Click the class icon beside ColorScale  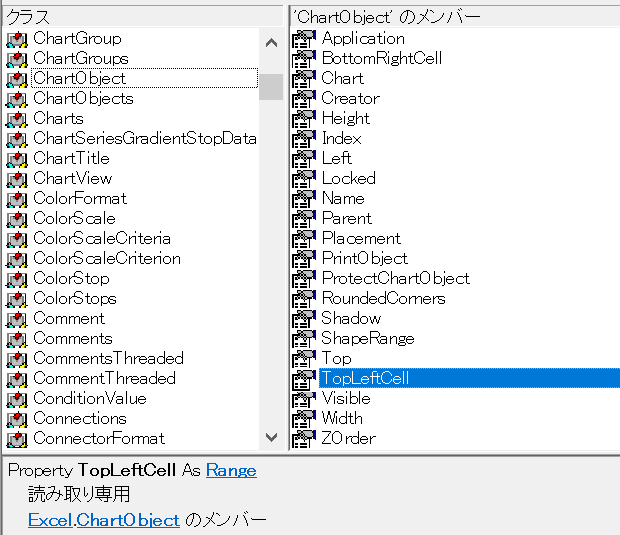pyautogui.click(x=17, y=219)
